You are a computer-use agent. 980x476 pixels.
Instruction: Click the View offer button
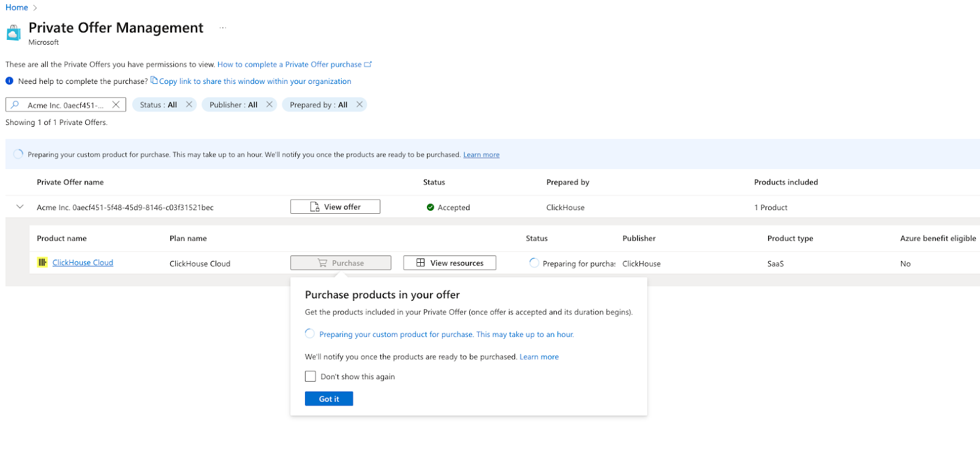coord(335,207)
